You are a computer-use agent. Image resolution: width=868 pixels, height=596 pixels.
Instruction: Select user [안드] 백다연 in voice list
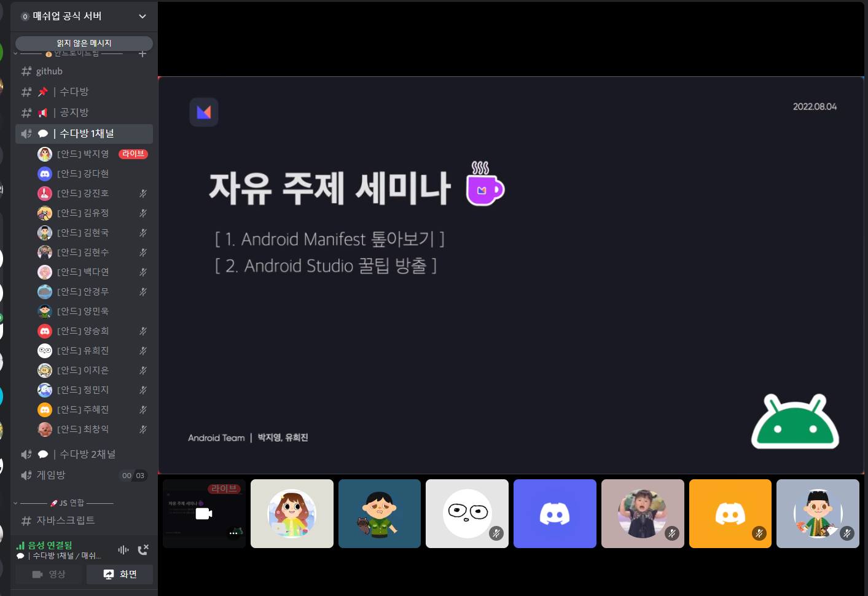pos(93,272)
